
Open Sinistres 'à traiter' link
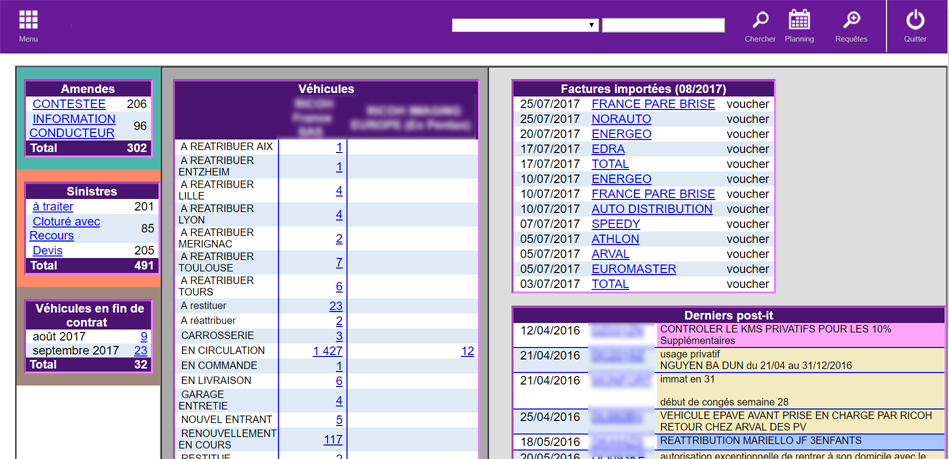click(53, 207)
